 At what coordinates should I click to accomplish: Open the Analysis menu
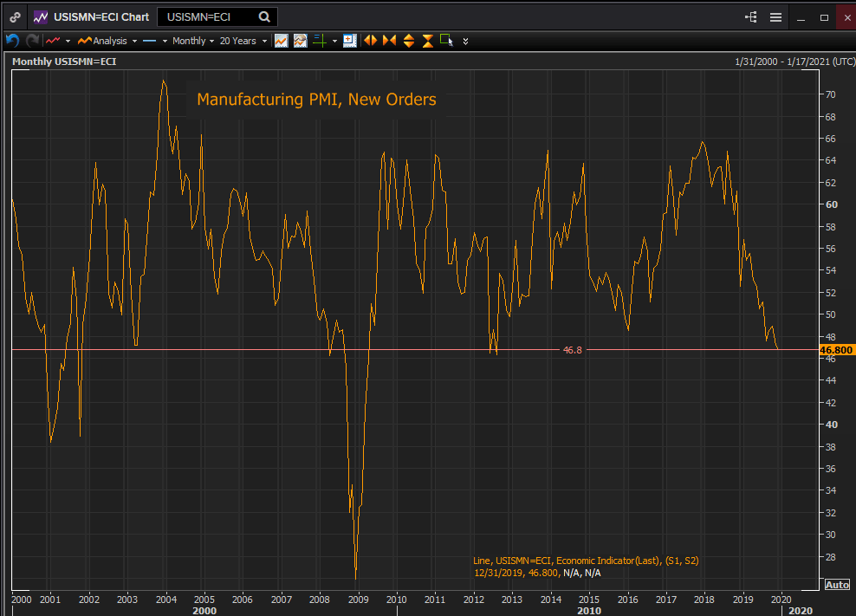click(x=107, y=41)
